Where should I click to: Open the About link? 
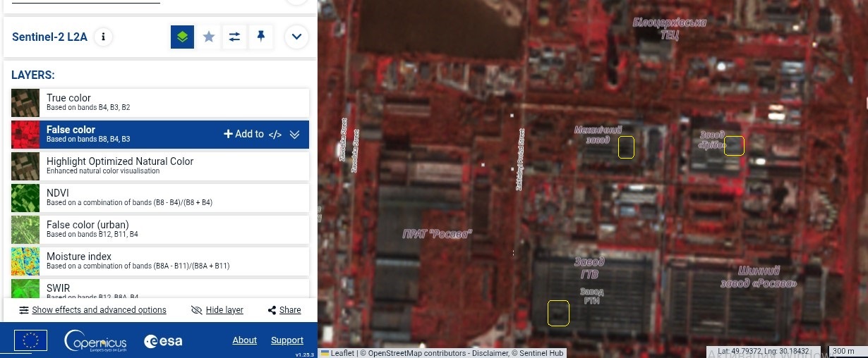[245, 340]
